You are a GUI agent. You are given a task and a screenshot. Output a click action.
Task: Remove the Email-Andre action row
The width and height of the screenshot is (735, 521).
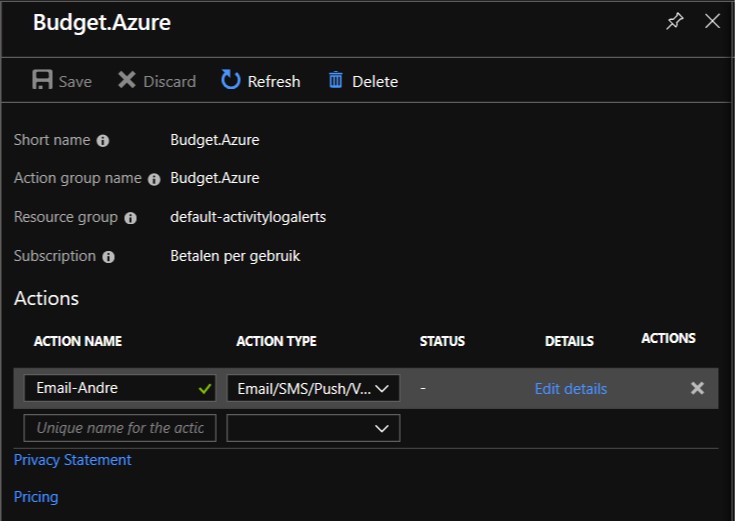tap(697, 388)
